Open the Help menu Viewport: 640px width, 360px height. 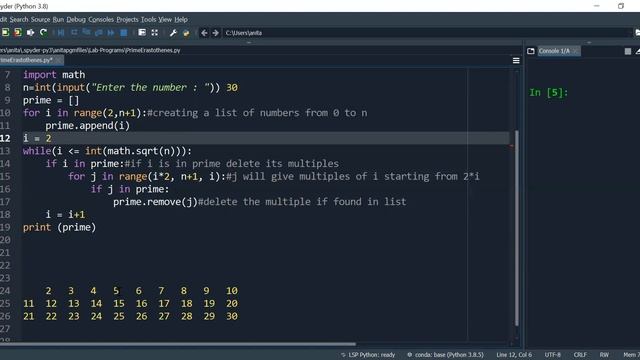[181, 19]
